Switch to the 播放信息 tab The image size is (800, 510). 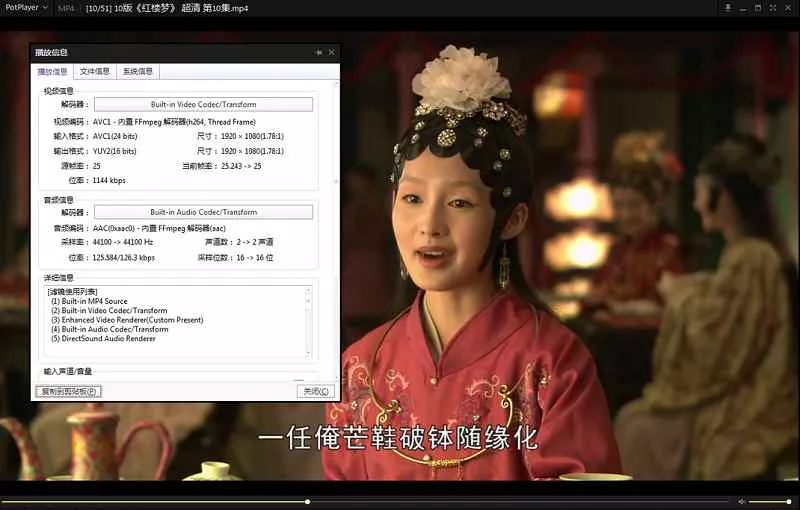pos(53,72)
